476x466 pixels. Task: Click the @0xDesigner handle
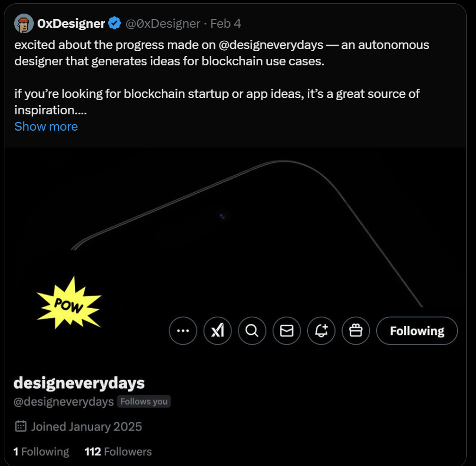[163, 23]
